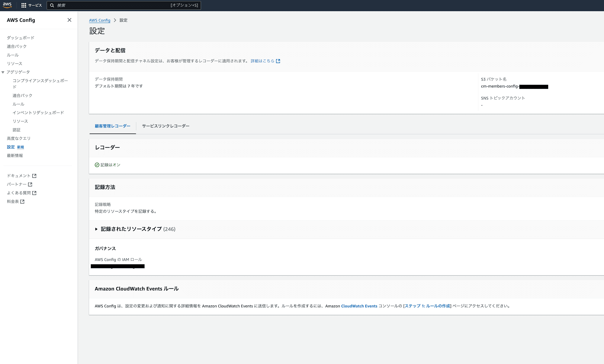The image size is (604, 364).
Task: Open the ドキュメント link
Action: [19, 176]
